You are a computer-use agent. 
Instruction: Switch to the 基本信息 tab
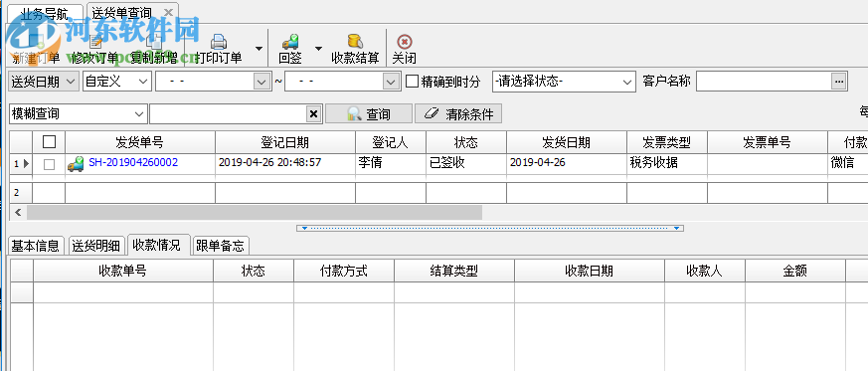[36, 246]
